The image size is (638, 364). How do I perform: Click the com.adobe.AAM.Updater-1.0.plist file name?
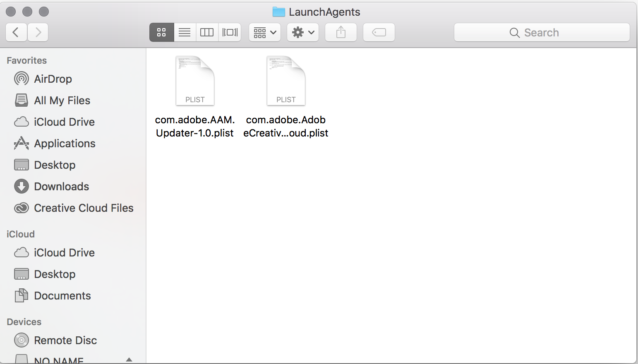click(x=195, y=126)
